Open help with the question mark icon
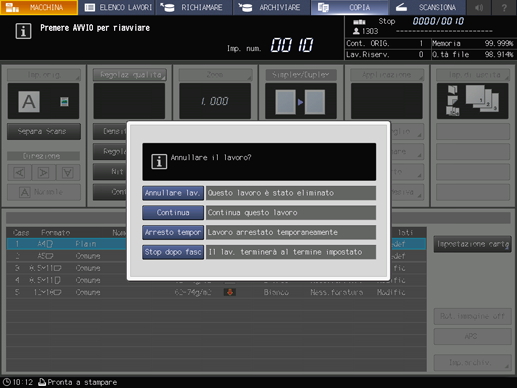Image resolution: width=517 pixels, height=388 pixels. pos(504,7)
